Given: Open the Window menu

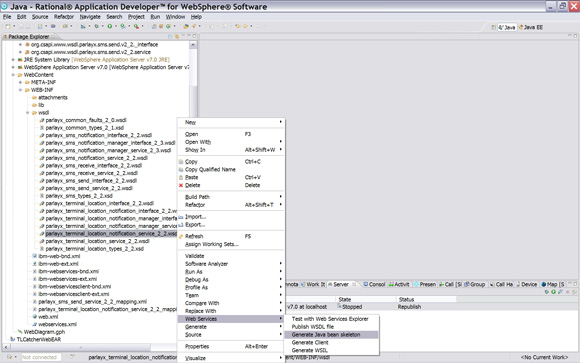Looking at the screenshot, I should (x=175, y=17).
